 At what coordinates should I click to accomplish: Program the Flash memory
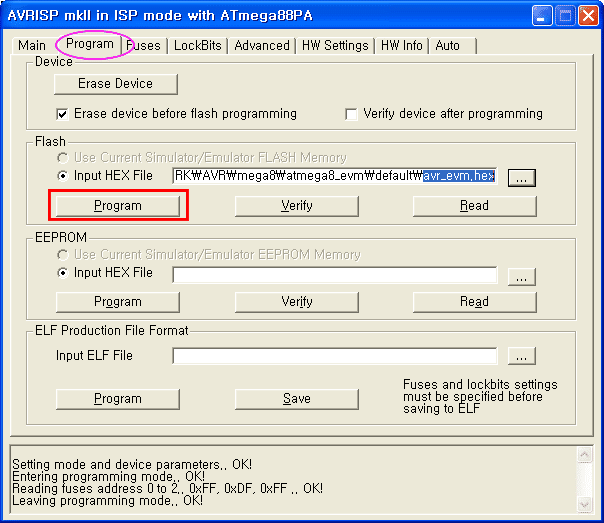[118, 206]
